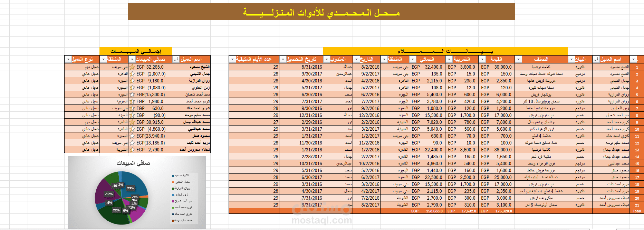644x230 pixels.
Task: Click the 22% pie slice data label
Action: click(116, 210)
